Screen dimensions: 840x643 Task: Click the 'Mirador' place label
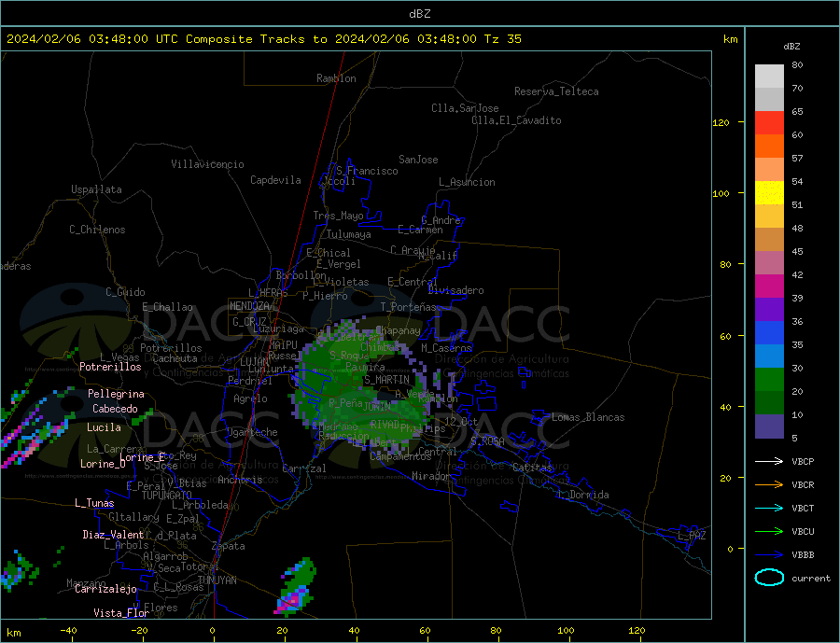coord(430,476)
